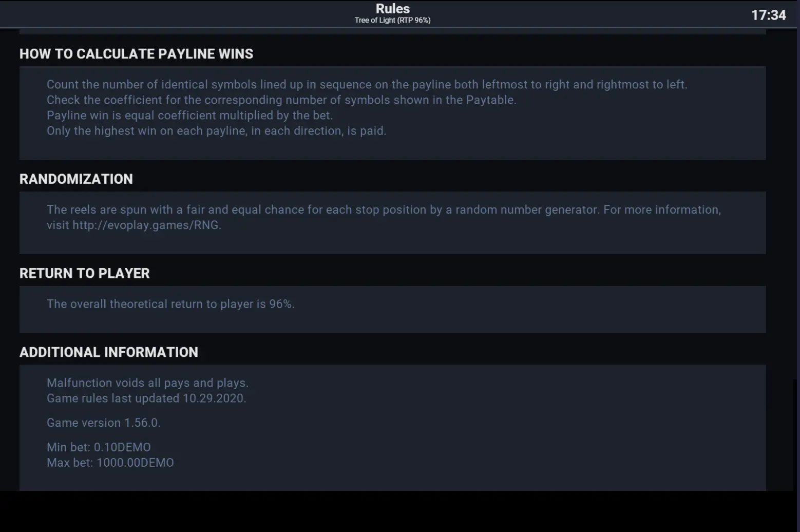Click the 17:34 clock display

coord(769,15)
